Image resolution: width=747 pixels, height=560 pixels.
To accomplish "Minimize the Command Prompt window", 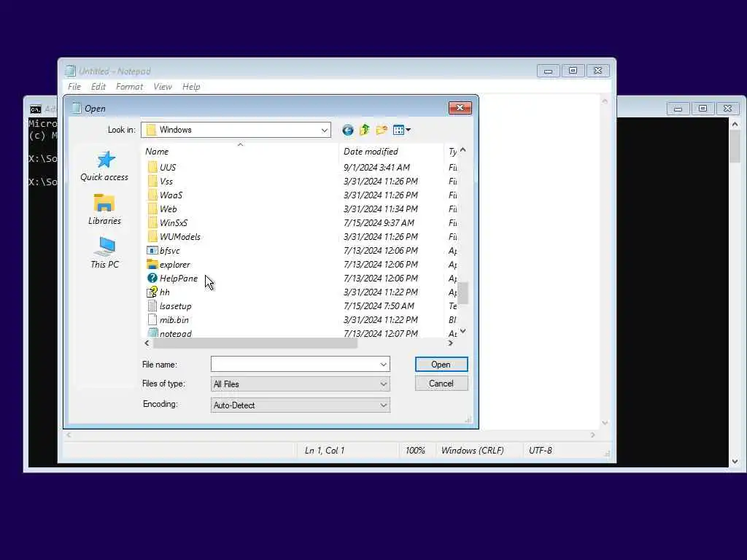I will [x=678, y=109].
